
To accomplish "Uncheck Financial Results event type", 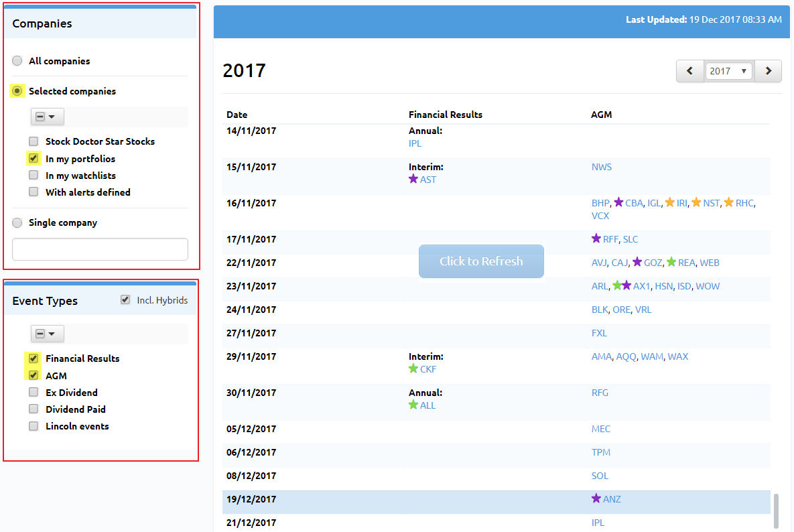I will (x=34, y=358).
